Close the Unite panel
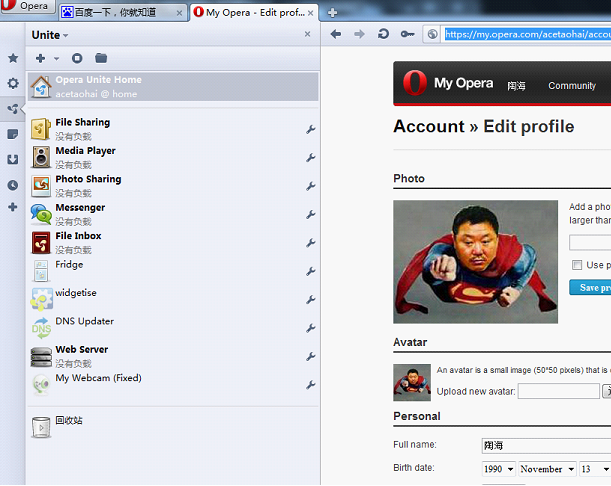Viewport: 611px width, 486px height. click(307, 34)
